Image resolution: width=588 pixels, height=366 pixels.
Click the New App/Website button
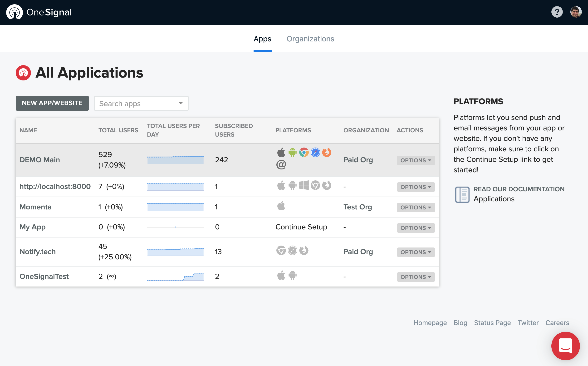tap(52, 103)
